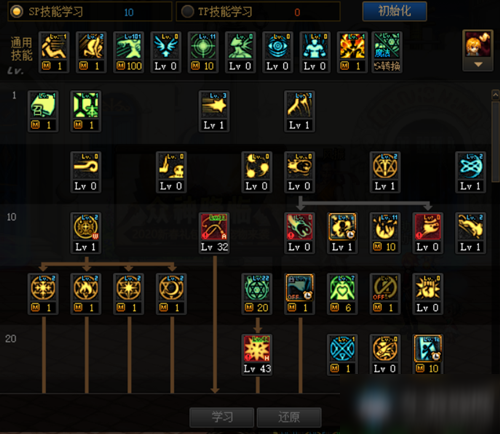Select the green heart skill with level 6
Screen dimensions: 500x434
pyautogui.click(x=342, y=294)
